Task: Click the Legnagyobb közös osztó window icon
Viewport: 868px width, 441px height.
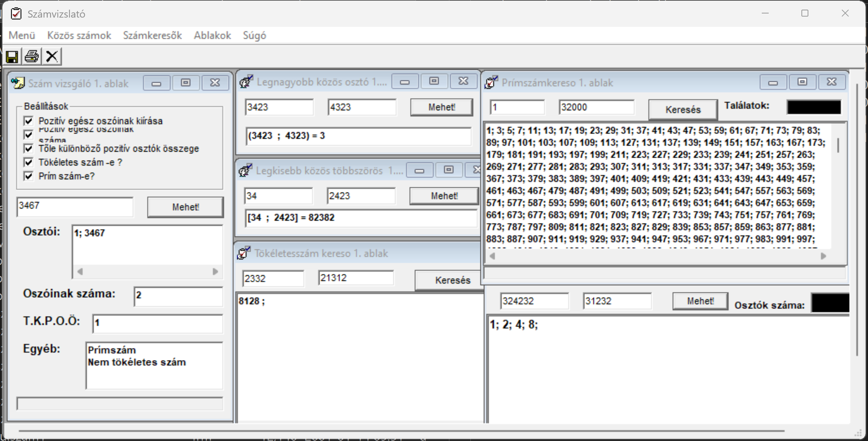Action: click(x=246, y=82)
